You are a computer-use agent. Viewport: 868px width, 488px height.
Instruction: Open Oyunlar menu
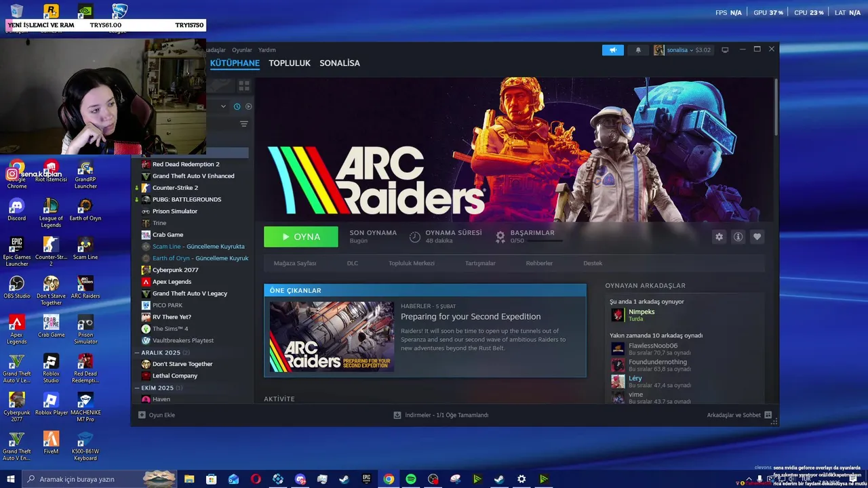[242, 50]
